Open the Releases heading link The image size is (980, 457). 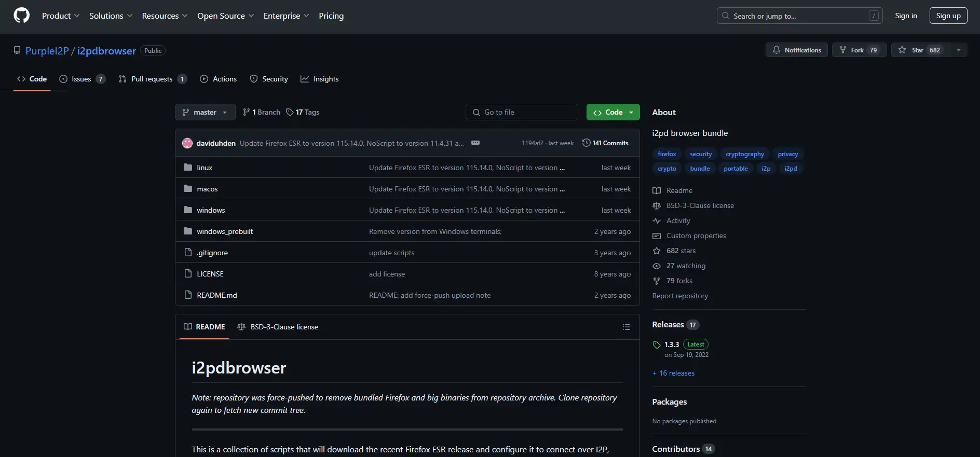pyautogui.click(x=675, y=325)
